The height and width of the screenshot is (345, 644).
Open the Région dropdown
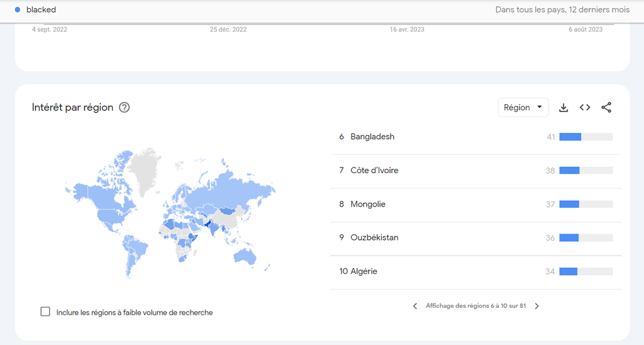tap(523, 108)
